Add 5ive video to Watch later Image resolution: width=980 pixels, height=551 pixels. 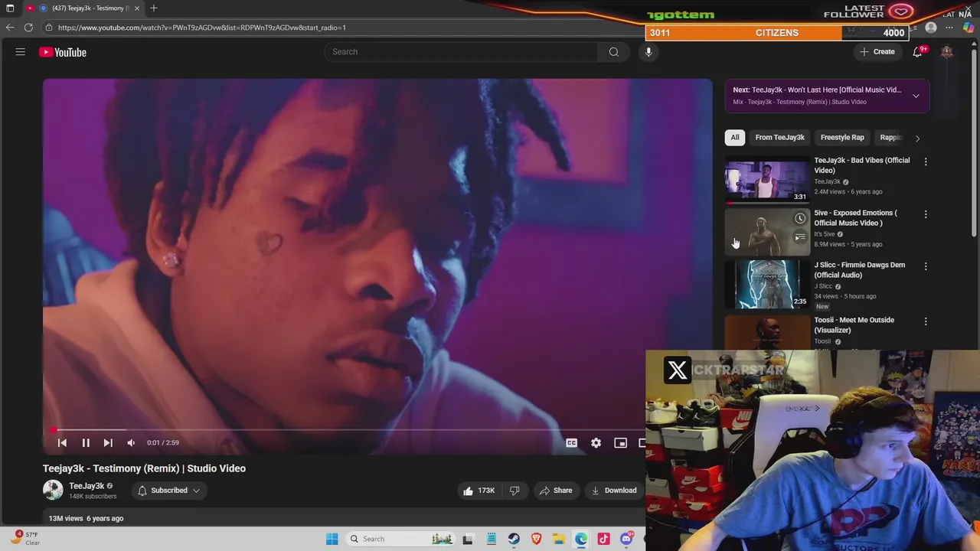click(800, 218)
